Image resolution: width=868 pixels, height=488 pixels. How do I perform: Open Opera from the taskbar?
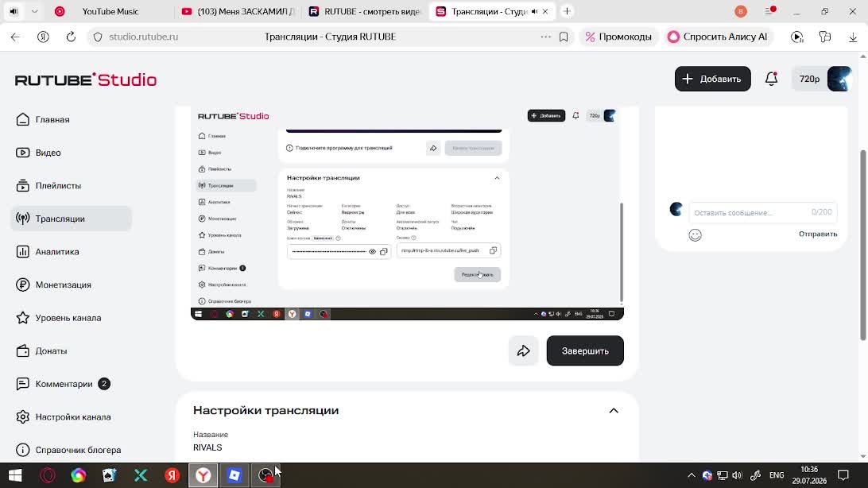pyautogui.click(x=48, y=475)
